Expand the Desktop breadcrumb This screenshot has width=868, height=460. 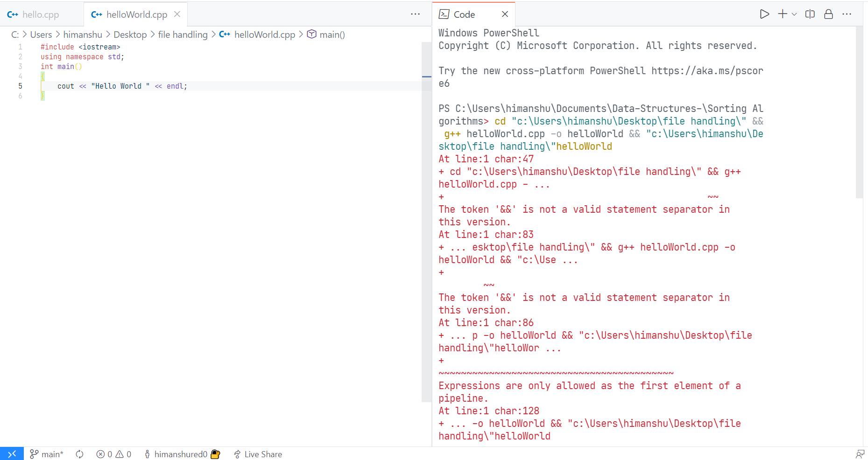point(130,34)
